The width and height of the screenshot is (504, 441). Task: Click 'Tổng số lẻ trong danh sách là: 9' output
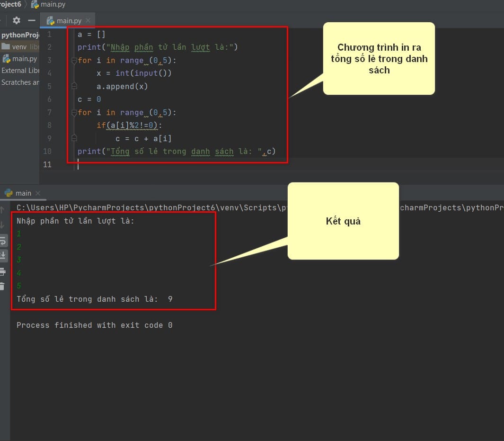pos(95,299)
